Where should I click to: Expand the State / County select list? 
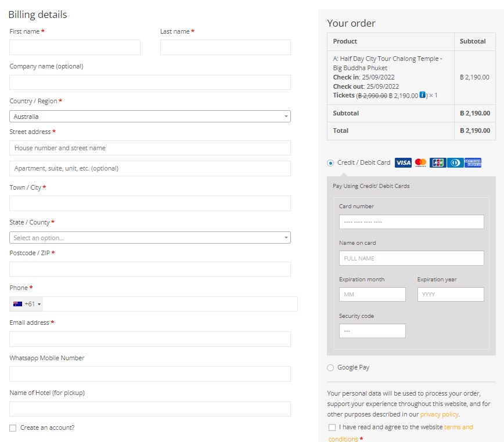150,238
